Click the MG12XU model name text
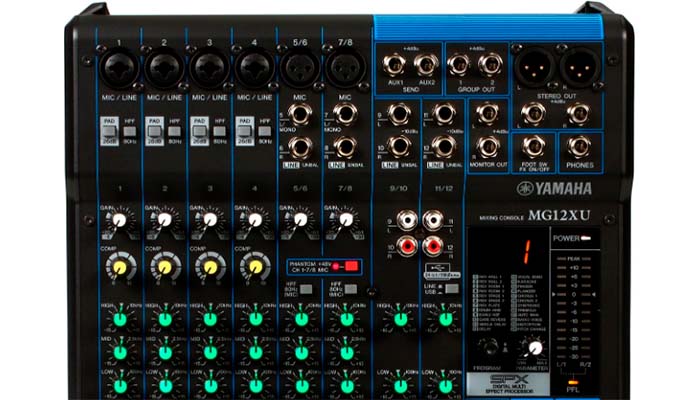700x400 pixels. (x=559, y=216)
